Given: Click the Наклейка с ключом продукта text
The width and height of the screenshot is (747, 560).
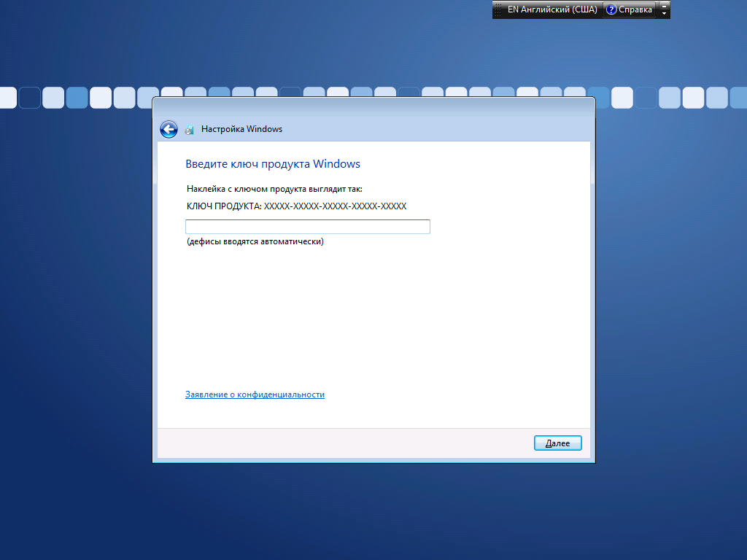Looking at the screenshot, I should [274, 189].
